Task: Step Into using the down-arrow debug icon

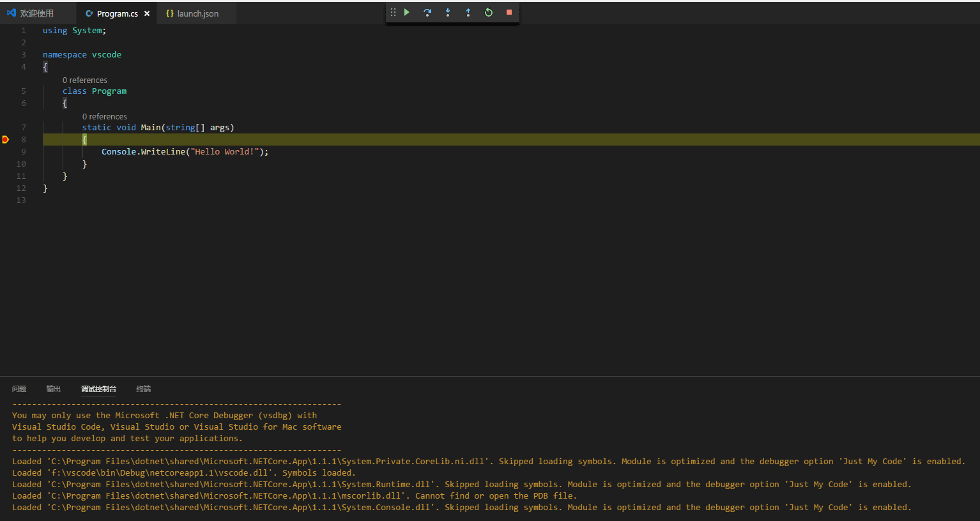Action: click(448, 13)
